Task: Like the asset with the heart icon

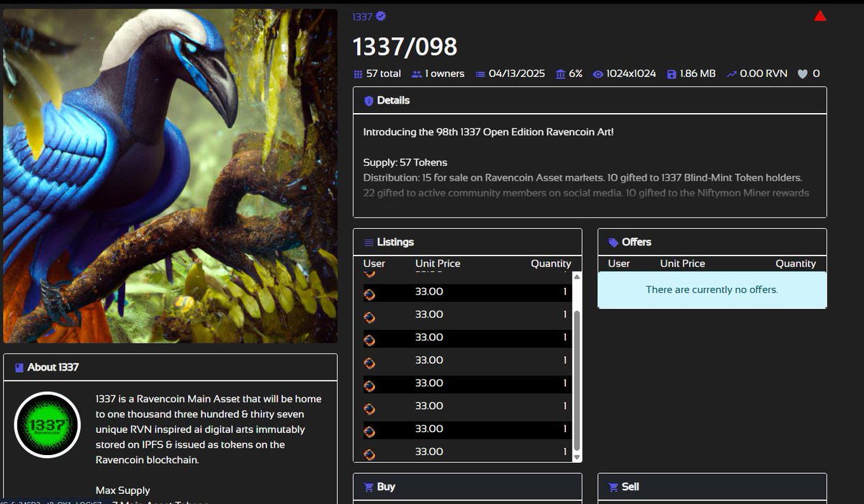Action: [803, 74]
